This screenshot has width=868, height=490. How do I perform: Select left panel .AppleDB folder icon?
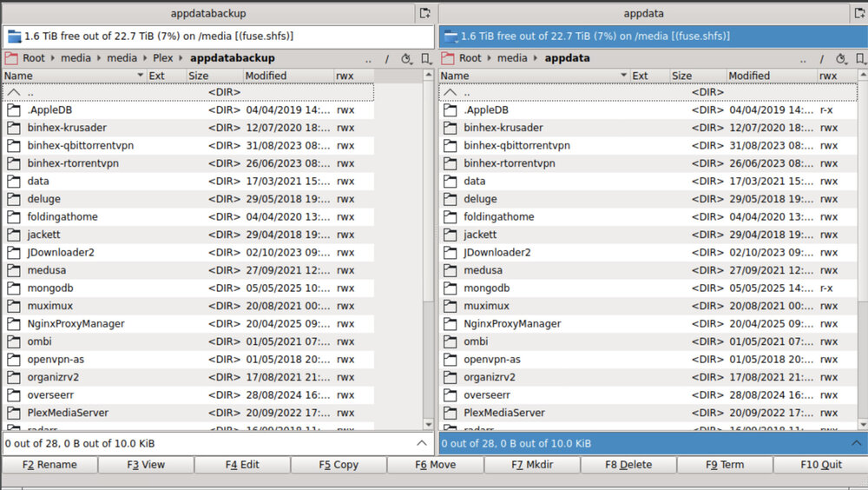(x=14, y=110)
